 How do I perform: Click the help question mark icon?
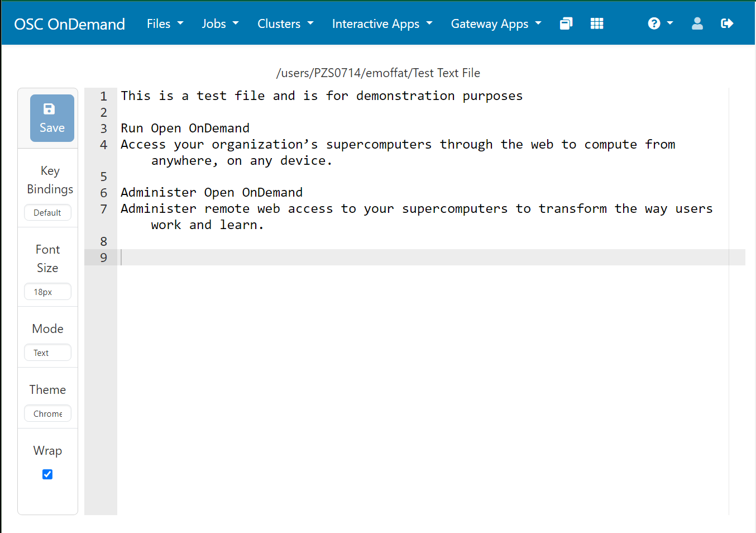(x=653, y=23)
